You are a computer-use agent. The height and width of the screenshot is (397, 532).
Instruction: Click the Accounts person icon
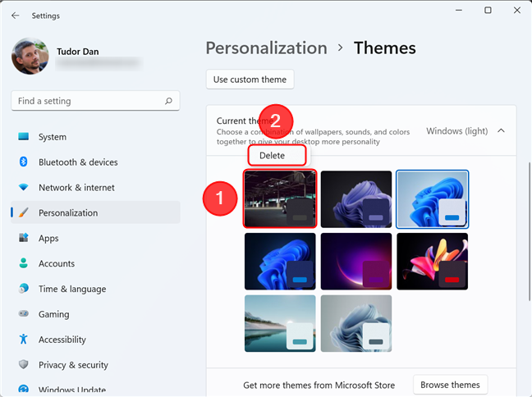coord(24,263)
